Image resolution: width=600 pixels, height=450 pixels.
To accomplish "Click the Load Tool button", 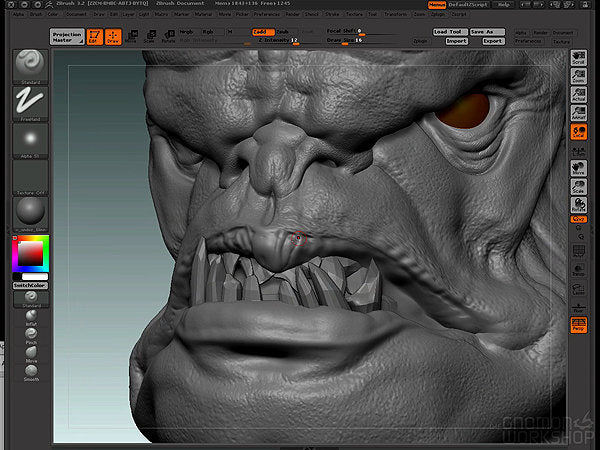I will (448, 32).
